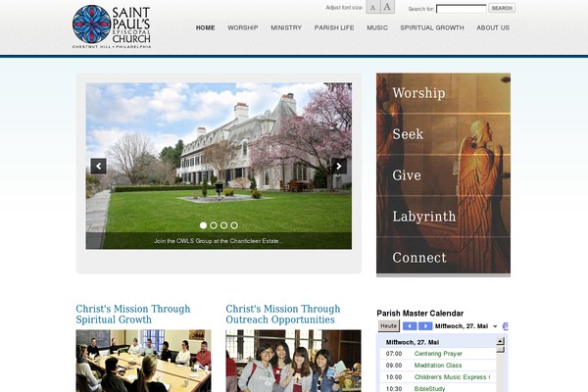Select the second slideshow dot

(x=214, y=225)
